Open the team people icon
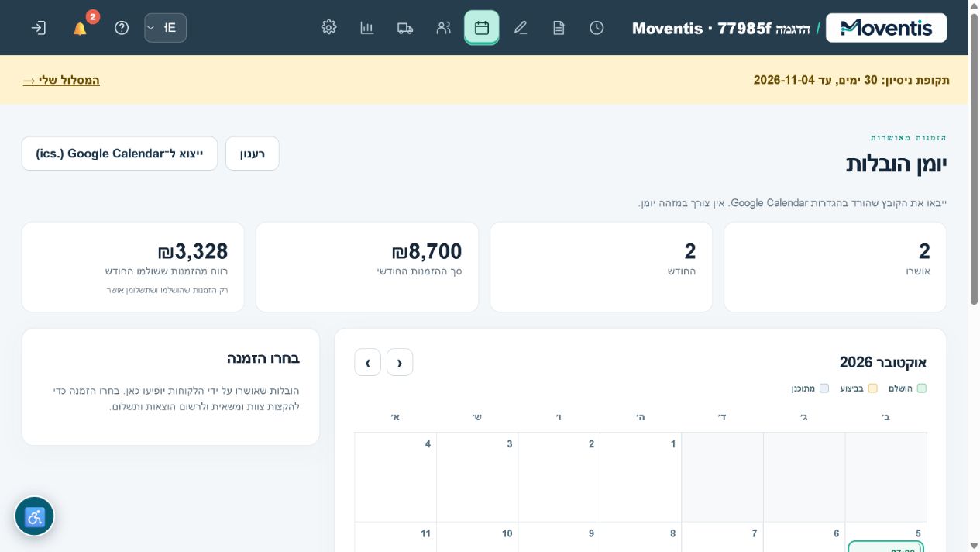 pyautogui.click(x=443, y=28)
